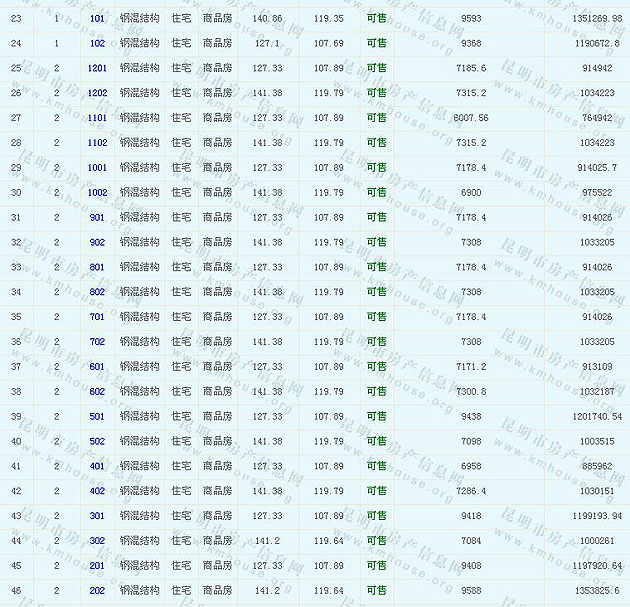This screenshot has height=607, width=630.
Task: Open room 901 link
Action: [97, 218]
